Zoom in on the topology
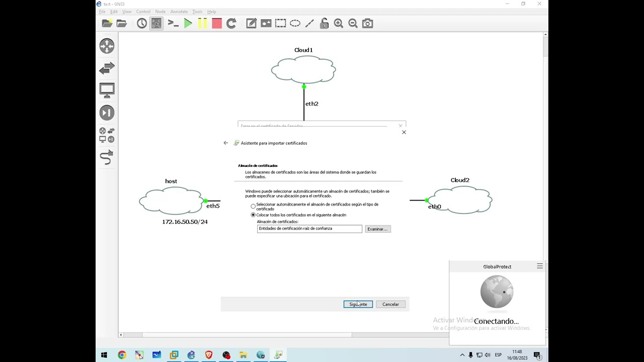This screenshot has width=644, height=362. coord(339,23)
